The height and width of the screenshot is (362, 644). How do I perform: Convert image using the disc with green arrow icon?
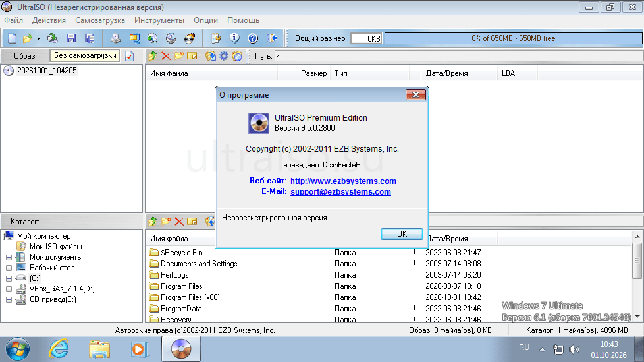tap(152, 38)
